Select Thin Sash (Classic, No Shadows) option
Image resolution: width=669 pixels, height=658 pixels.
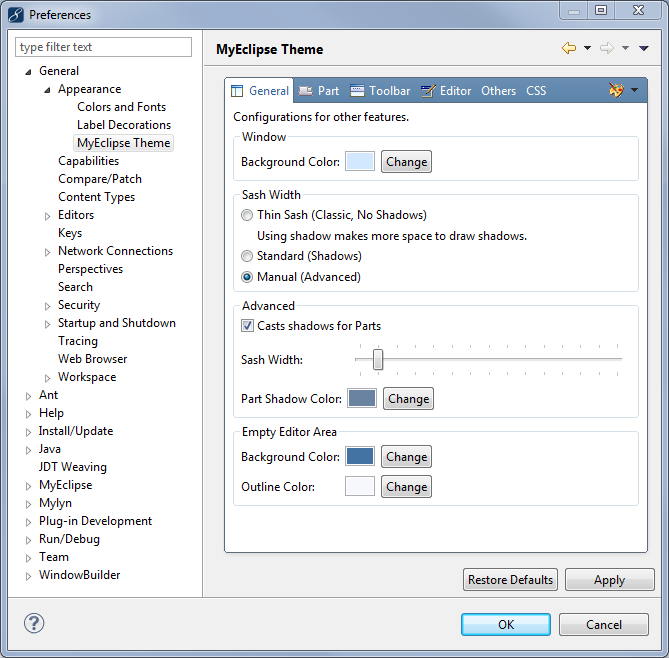(247, 215)
